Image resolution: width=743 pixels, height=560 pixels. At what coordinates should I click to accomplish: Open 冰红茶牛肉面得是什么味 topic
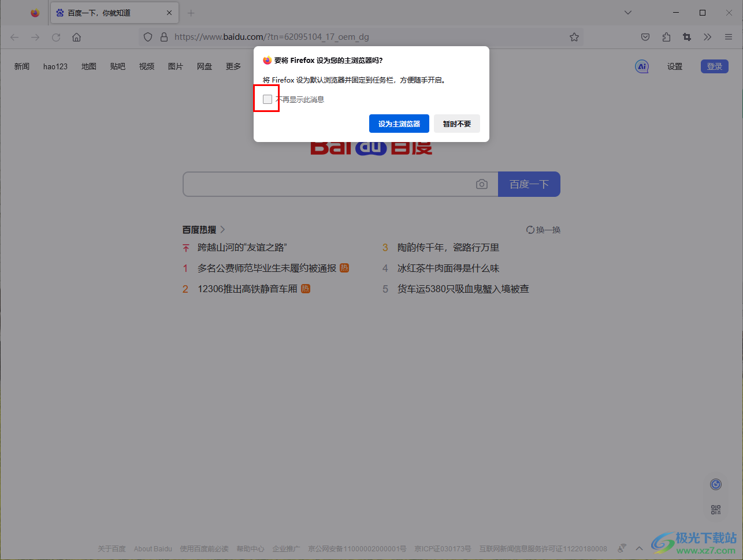click(x=448, y=268)
